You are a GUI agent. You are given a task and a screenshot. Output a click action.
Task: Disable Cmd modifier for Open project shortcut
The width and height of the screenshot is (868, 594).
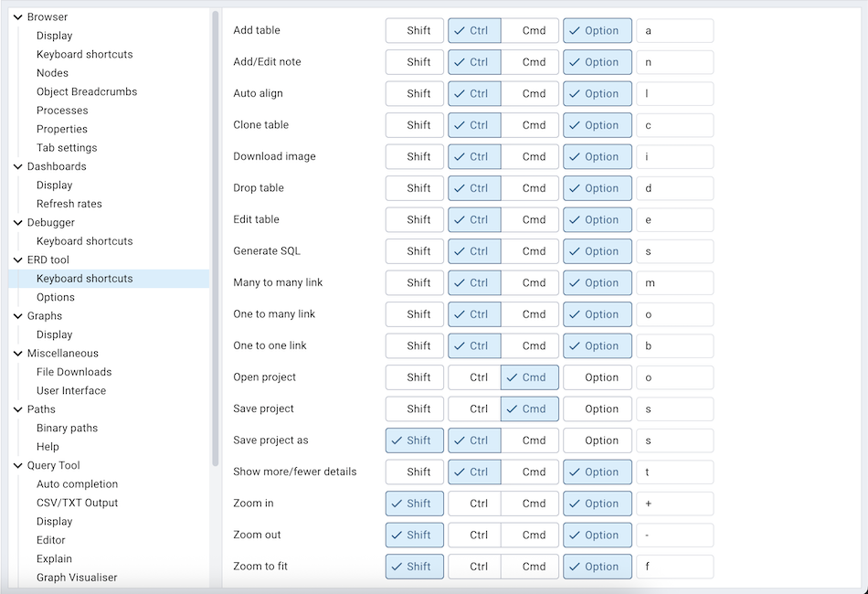pos(529,377)
